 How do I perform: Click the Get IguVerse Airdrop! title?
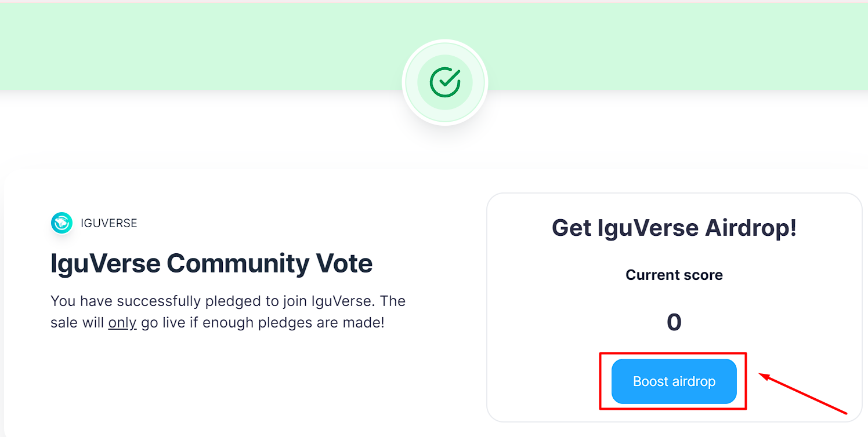[674, 228]
